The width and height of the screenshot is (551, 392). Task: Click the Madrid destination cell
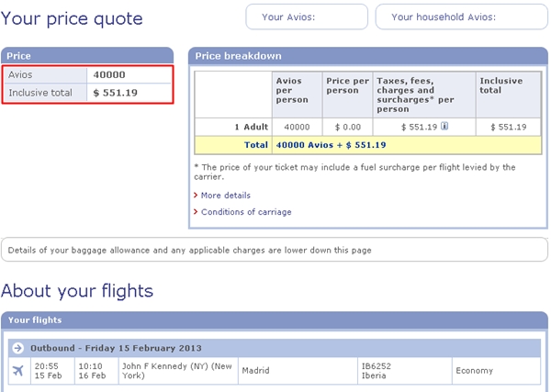[298, 371]
